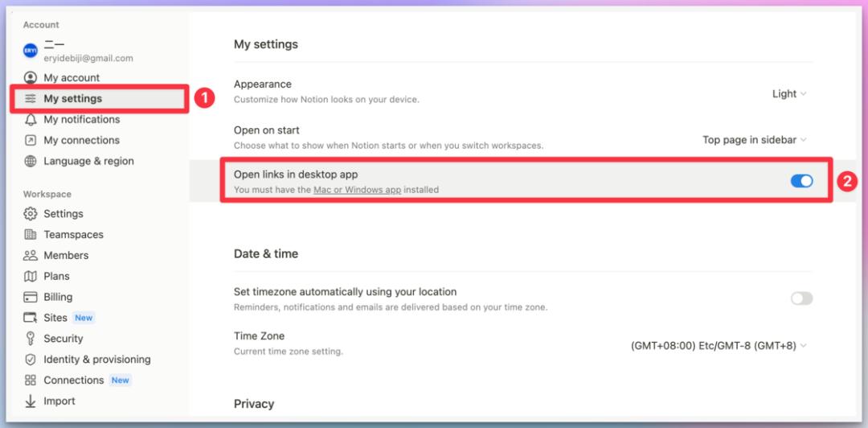The image size is (868, 428).
Task: Click the Time Zone setting label
Action: pyautogui.click(x=259, y=336)
